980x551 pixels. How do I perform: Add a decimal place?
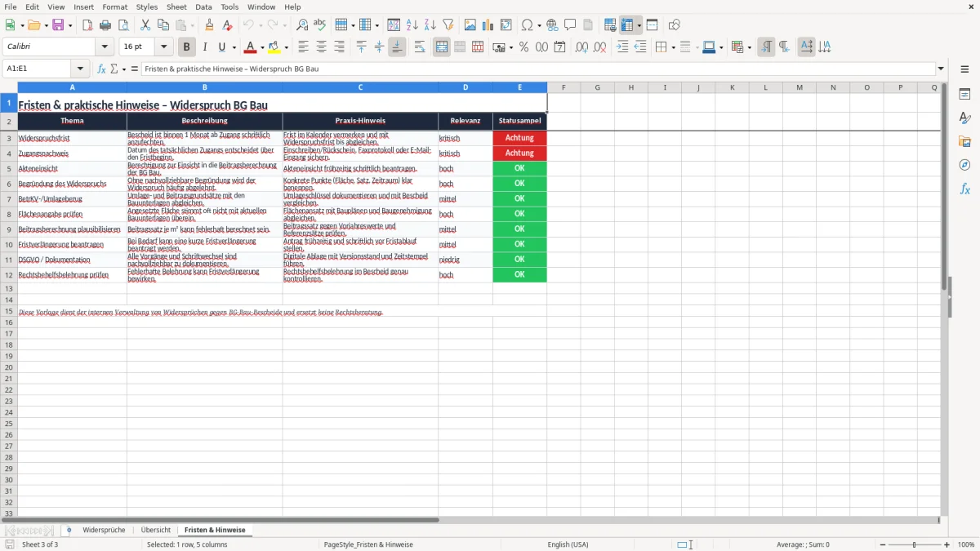tap(582, 47)
